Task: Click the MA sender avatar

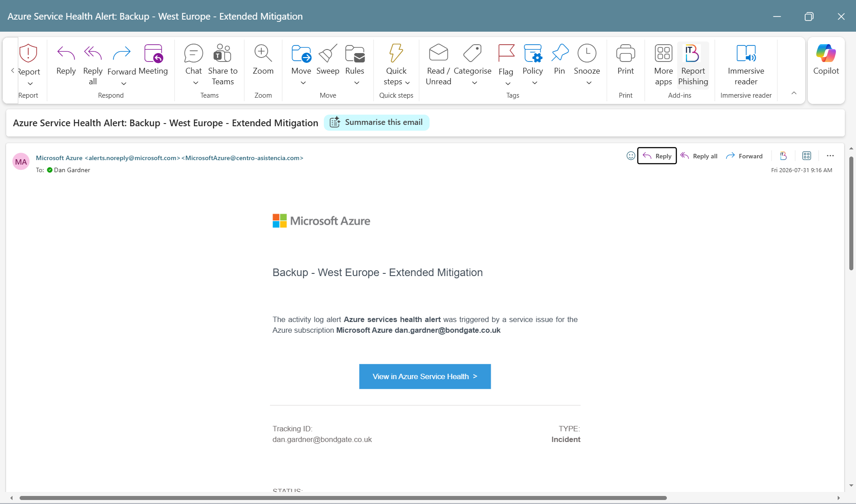Action: pos(21,162)
